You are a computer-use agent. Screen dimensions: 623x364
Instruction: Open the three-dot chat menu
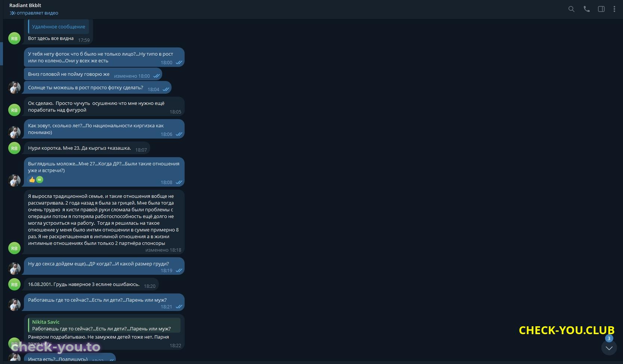tap(614, 9)
